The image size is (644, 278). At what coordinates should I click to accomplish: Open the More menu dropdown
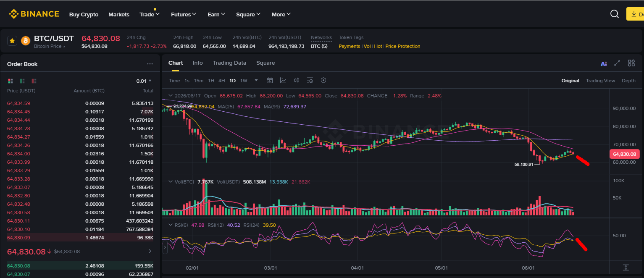(281, 14)
